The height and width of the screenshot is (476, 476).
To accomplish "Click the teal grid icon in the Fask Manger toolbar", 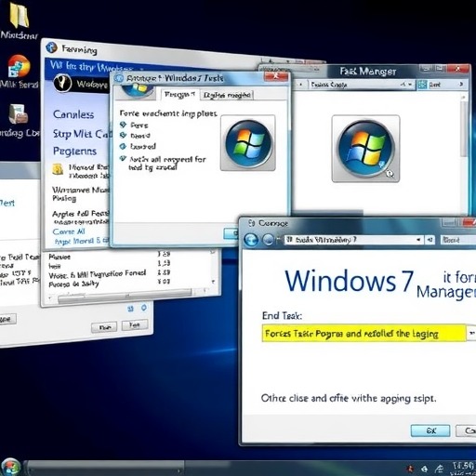I will coord(422,85).
